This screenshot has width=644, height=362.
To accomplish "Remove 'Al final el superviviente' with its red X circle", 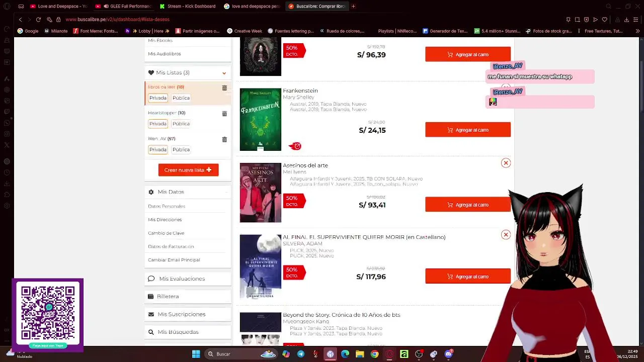I will click(506, 235).
